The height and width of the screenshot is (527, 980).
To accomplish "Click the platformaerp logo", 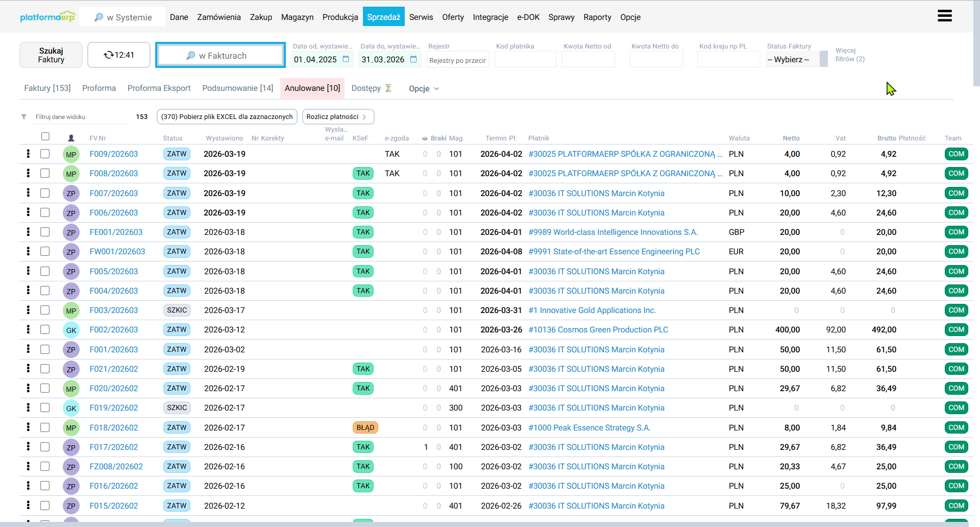I will [x=47, y=17].
